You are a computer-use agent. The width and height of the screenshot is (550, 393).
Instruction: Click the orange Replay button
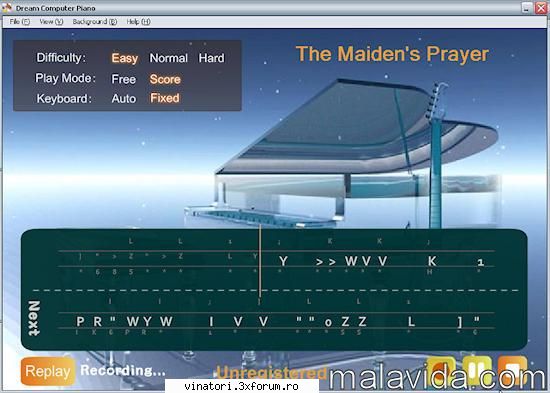48,371
